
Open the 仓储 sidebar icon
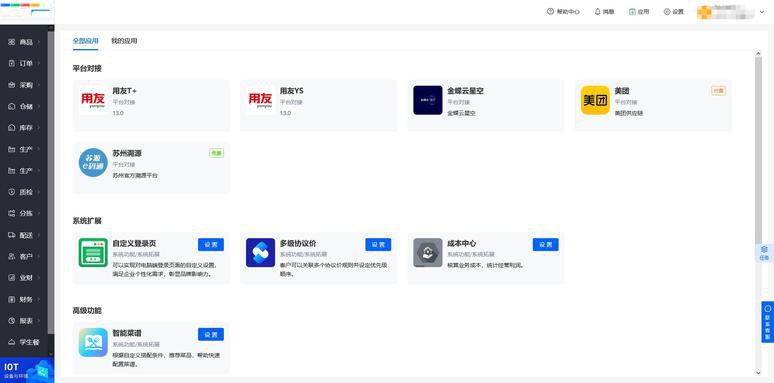coord(12,106)
